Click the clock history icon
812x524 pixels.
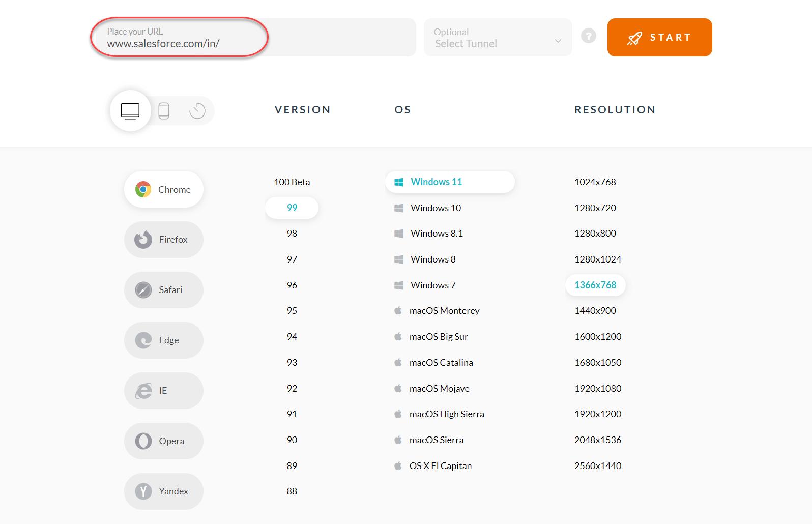coord(197,110)
